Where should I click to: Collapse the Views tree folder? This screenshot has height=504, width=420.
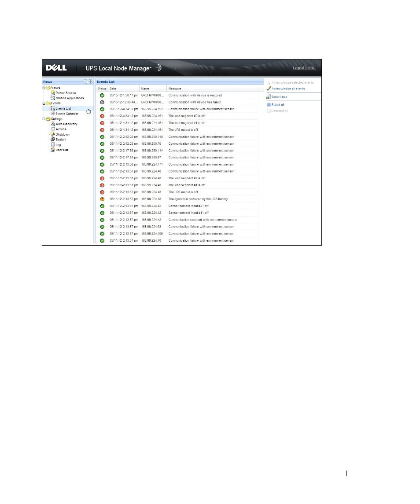pyautogui.click(x=44, y=88)
